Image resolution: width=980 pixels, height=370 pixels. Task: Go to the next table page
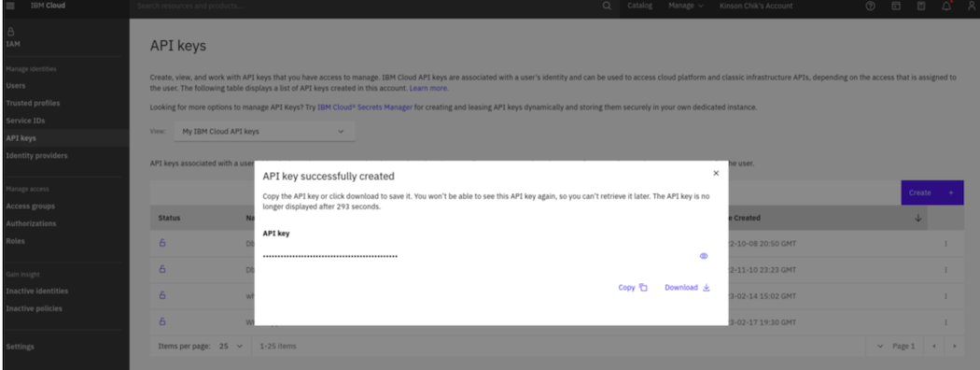click(955, 347)
